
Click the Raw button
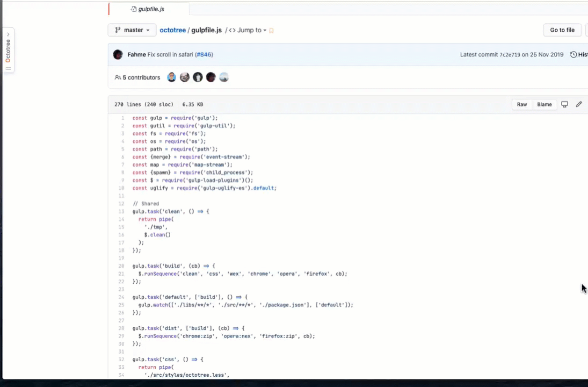tap(521, 104)
